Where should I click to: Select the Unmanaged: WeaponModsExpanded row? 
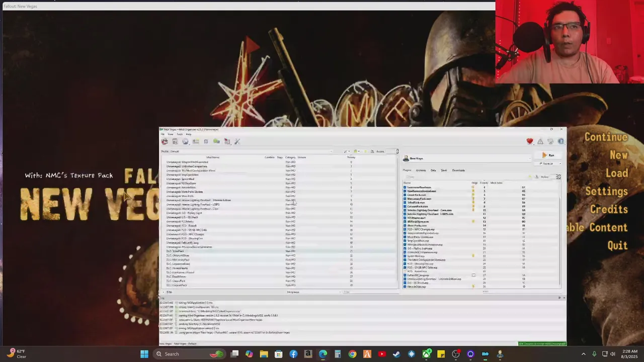279,162
